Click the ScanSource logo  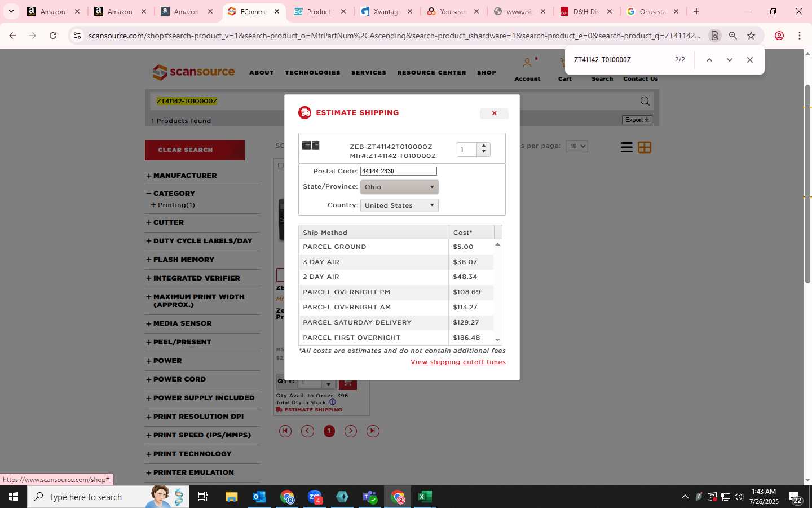coord(193,72)
